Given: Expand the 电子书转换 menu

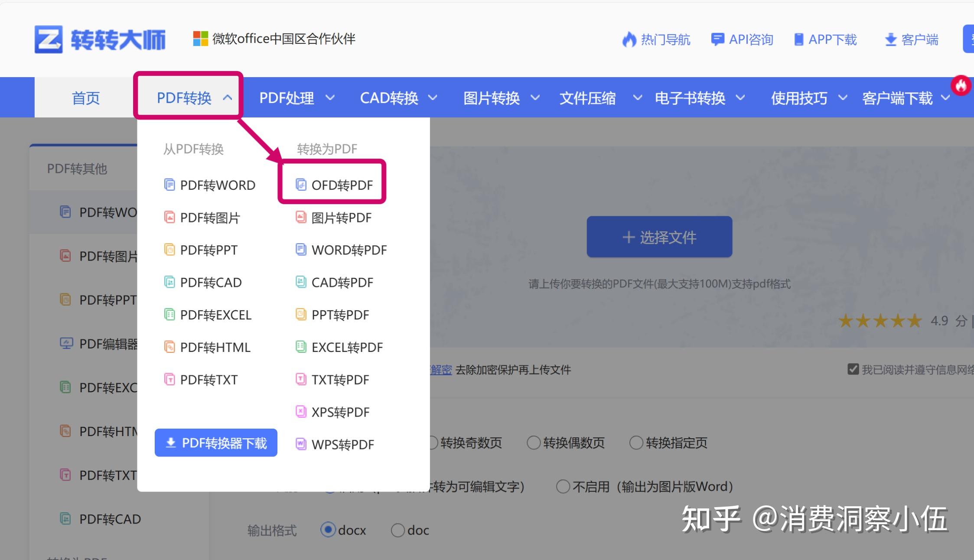Looking at the screenshot, I should [x=690, y=98].
